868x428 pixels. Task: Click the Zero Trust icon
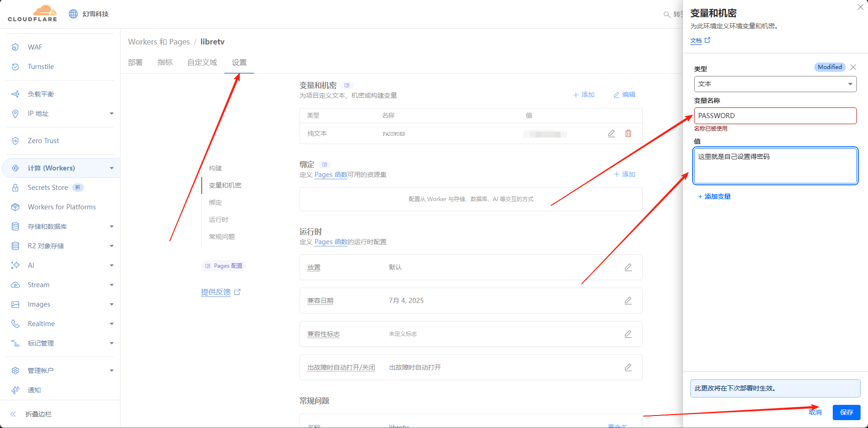point(15,141)
